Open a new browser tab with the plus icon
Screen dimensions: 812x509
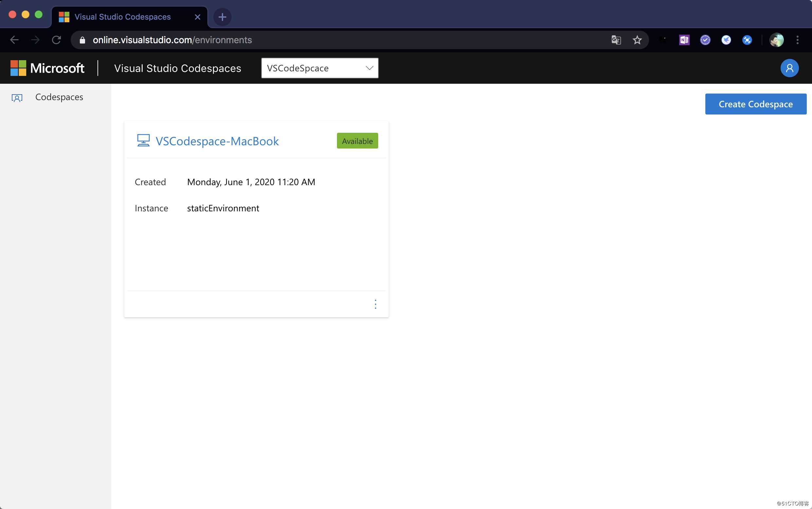pos(222,17)
